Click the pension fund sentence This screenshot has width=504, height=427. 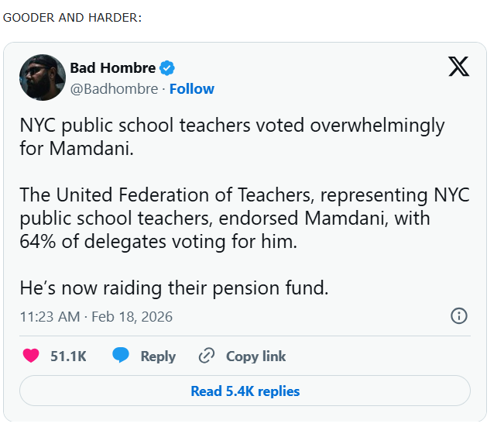click(174, 288)
